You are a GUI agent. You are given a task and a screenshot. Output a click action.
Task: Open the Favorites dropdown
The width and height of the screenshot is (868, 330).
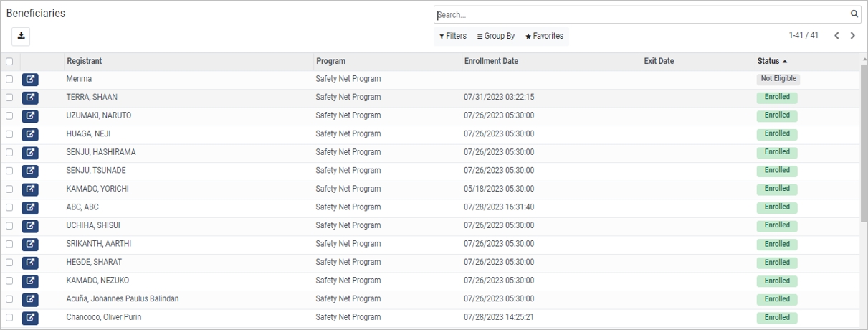[544, 36]
